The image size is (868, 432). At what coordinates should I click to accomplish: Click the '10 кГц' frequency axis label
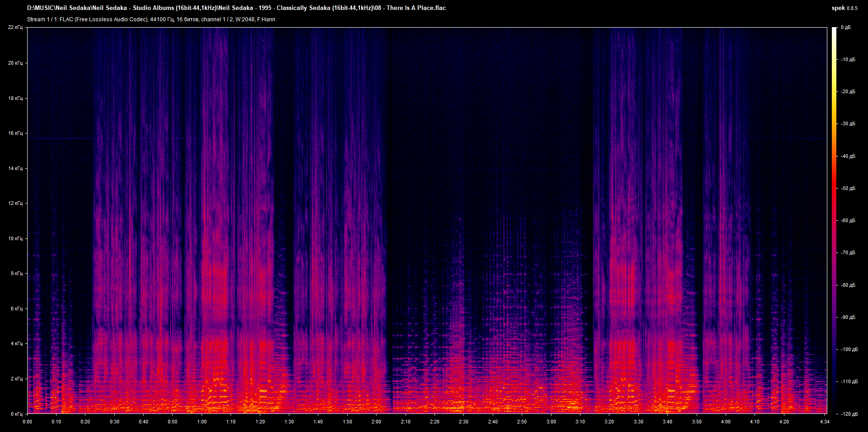coord(15,238)
